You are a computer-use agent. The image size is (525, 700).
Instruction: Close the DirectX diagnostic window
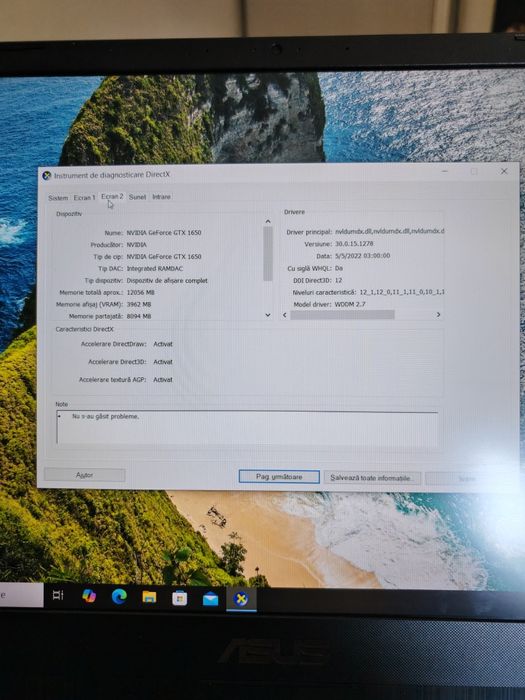[x=504, y=171]
